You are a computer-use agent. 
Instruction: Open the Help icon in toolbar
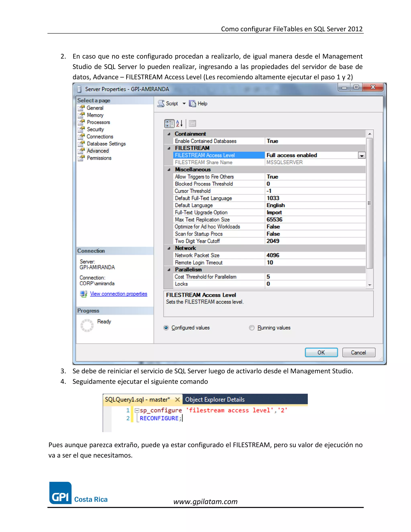tap(192, 104)
